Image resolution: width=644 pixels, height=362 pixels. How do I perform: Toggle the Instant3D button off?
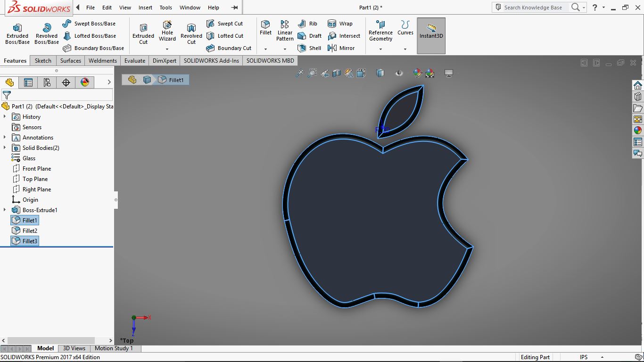pyautogui.click(x=430, y=35)
